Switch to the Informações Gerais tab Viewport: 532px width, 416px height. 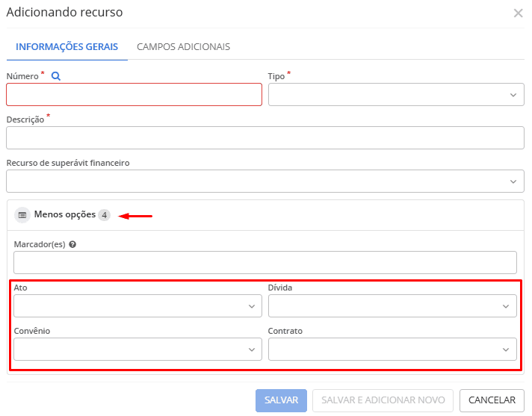(66, 46)
